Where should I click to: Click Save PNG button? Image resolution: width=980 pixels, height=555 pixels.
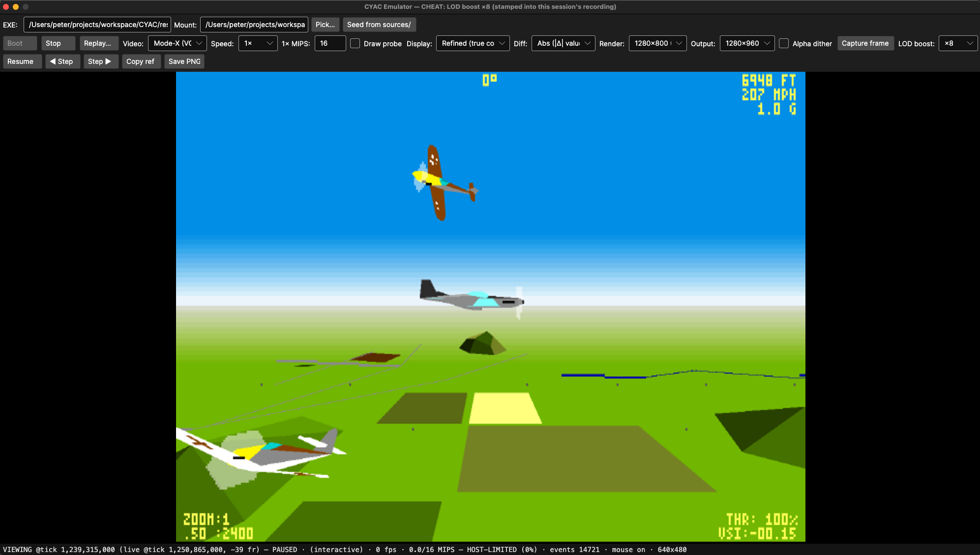pyautogui.click(x=184, y=61)
